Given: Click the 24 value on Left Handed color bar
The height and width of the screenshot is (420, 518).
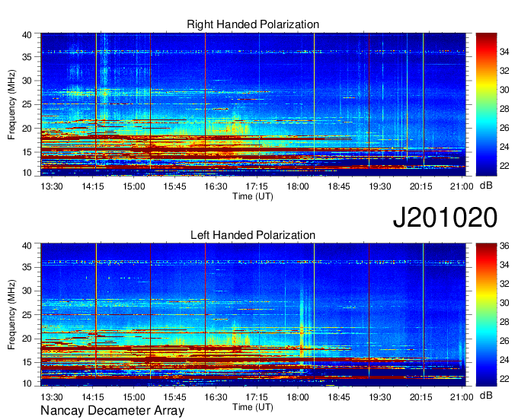Looking at the screenshot, I should tap(504, 360).
